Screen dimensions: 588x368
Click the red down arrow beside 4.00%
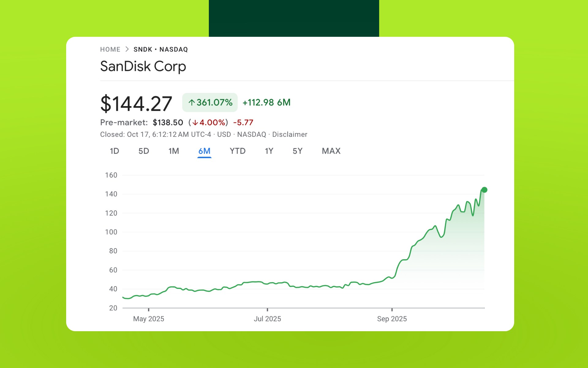click(x=195, y=123)
